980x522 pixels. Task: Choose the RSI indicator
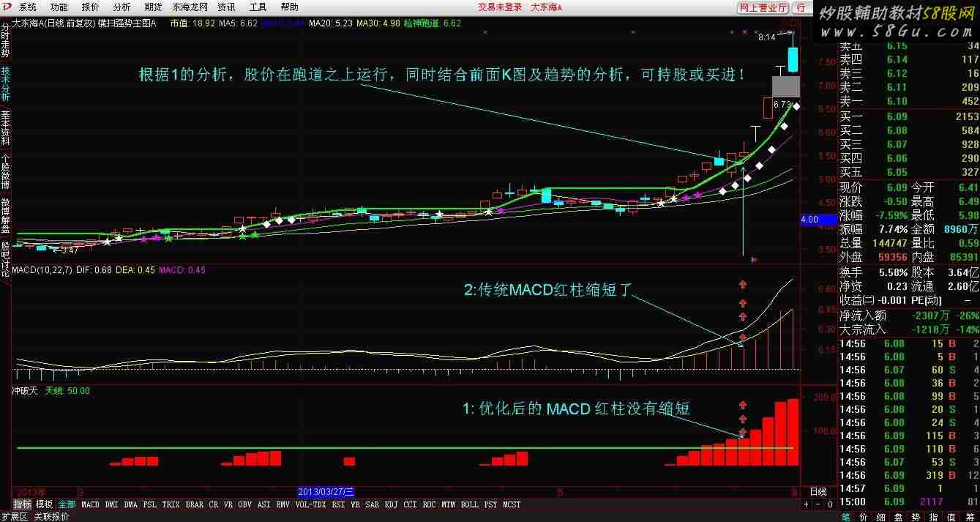[x=338, y=504]
